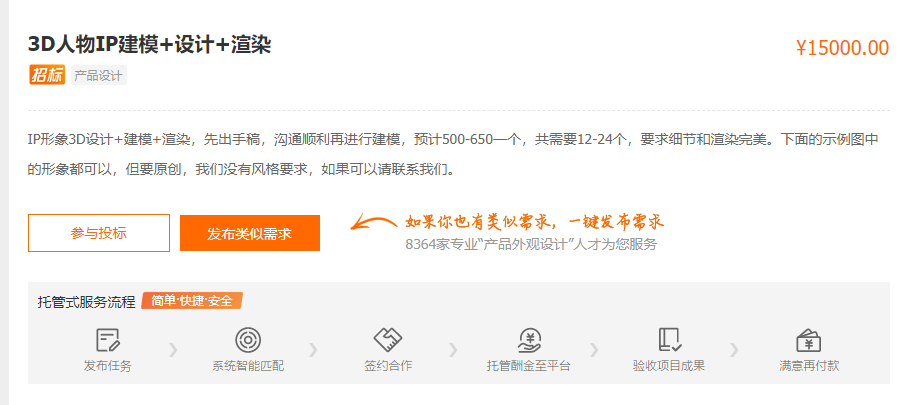Click the 托管酬金至平台 money-in-hand icon
The height and width of the screenshot is (405, 909).
529,340
